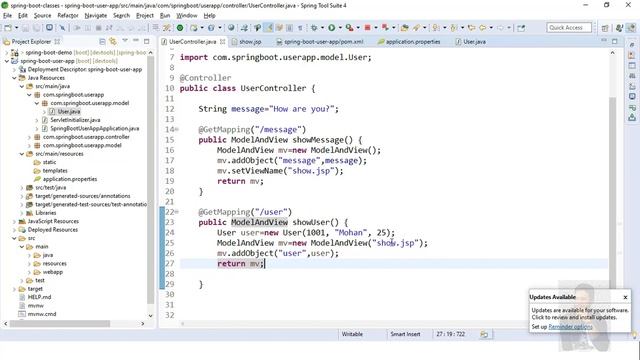The height and width of the screenshot is (360, 640).
Task: Click the Open Perspective icon
Action: (x=605, y=28)
